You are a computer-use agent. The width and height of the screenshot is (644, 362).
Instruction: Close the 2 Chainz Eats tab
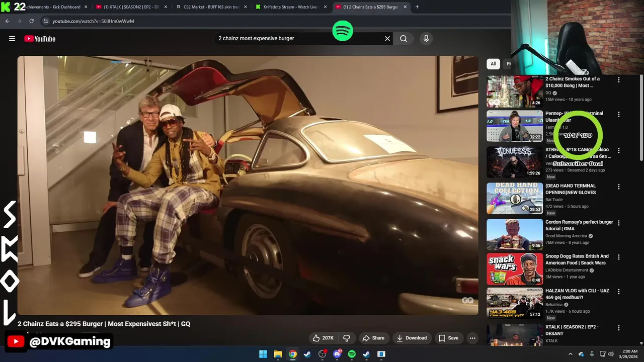(405, 7)
